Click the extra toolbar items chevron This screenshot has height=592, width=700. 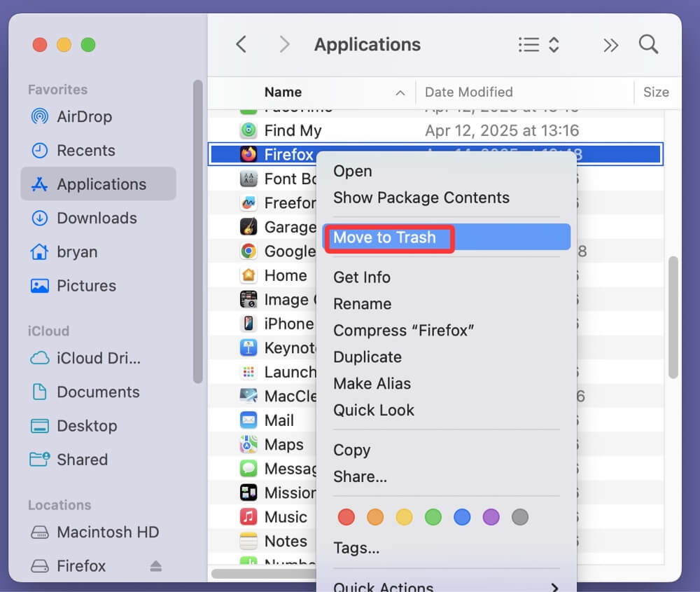point(610,44)
